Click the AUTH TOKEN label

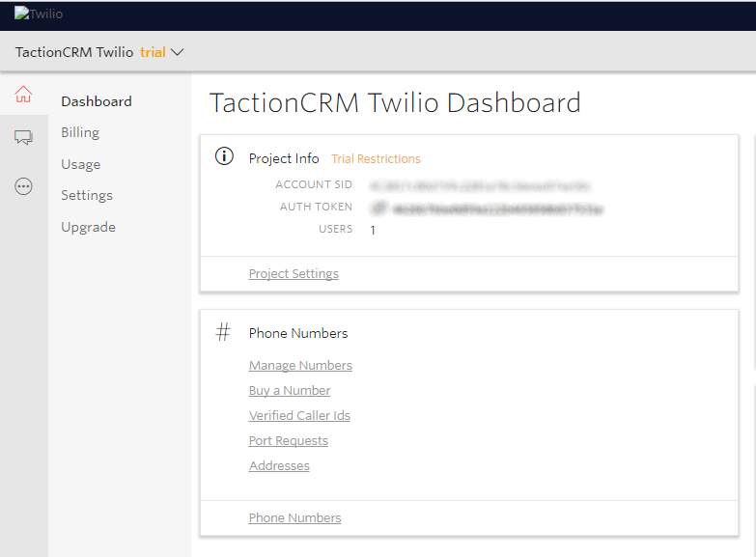click(x=317, y=207)
